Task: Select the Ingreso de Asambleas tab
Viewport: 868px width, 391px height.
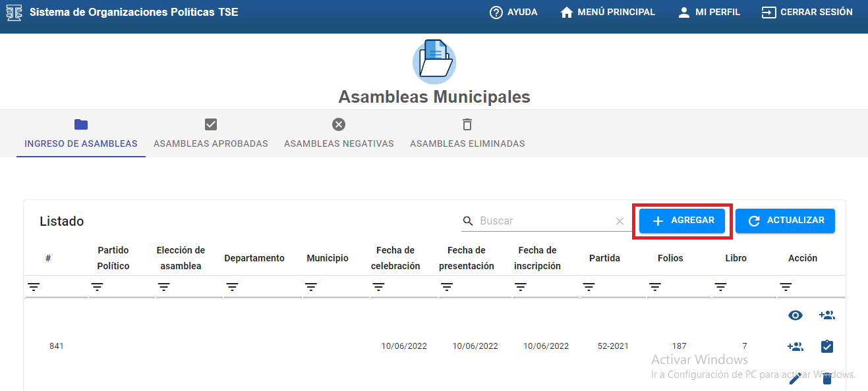Action: [81, 134]
